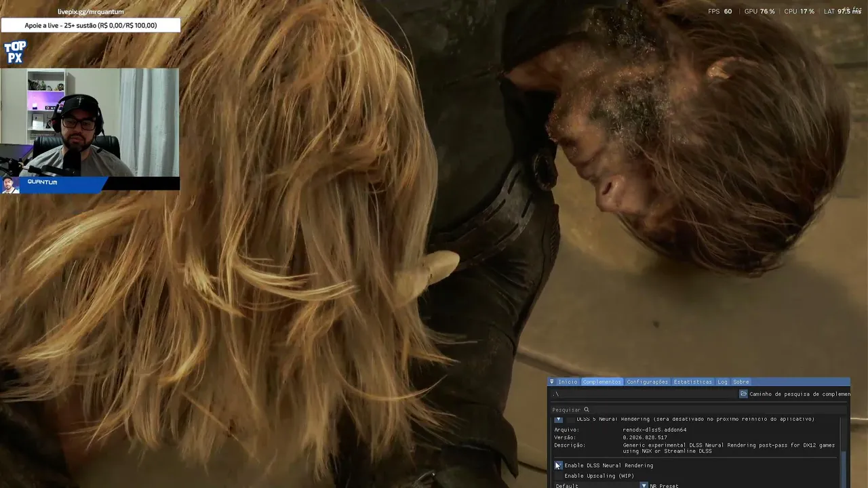Click the GPU 76 % readout
Image resolution: width=868 pixels, height=488 pixels.
(x=759, y=12)
